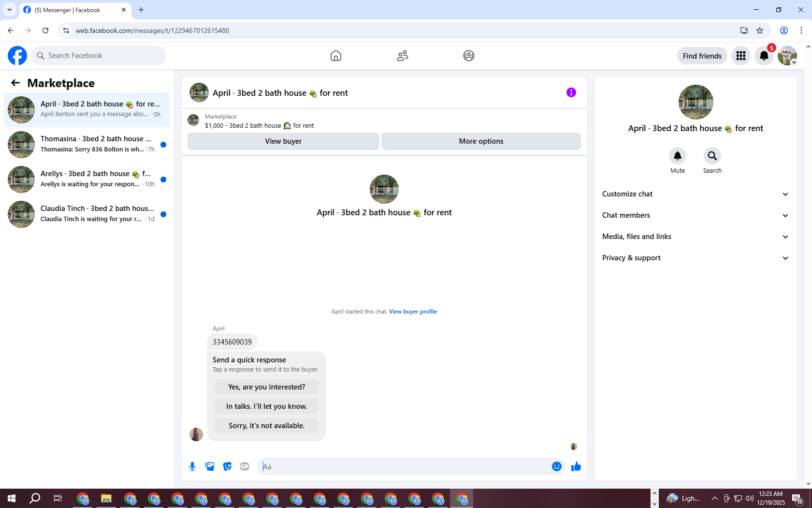Show hidden system tray icons chevron
Viewport: 812px width, 508px height.
tap(714, 498)
